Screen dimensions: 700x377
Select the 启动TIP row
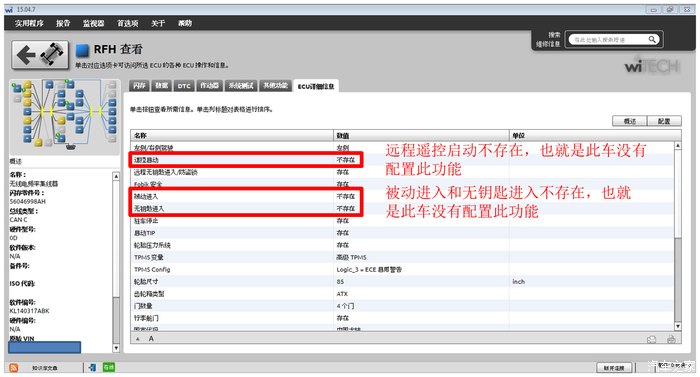click(402, 233)
